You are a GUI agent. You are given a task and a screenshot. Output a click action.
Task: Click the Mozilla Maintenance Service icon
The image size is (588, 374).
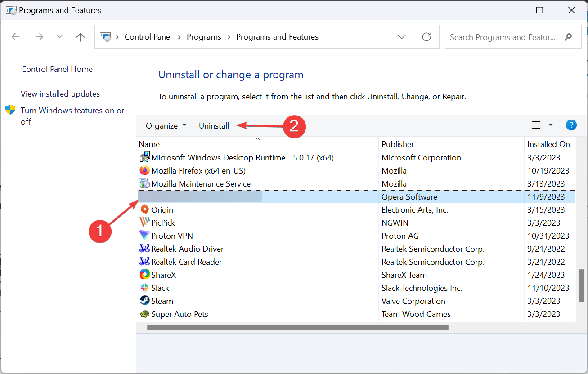click(x=144, y=183)
